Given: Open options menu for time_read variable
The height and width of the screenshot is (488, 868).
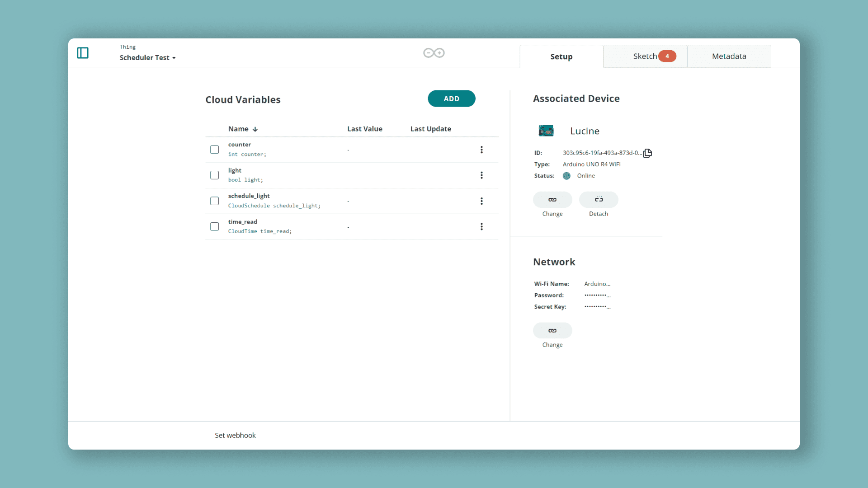Looking at the screenshot, I should tap(481, 226).
